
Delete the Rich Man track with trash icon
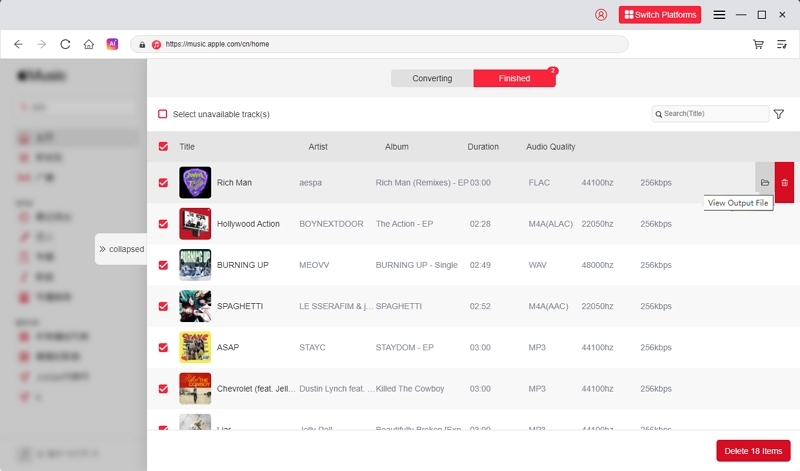[x=785, y=183]
